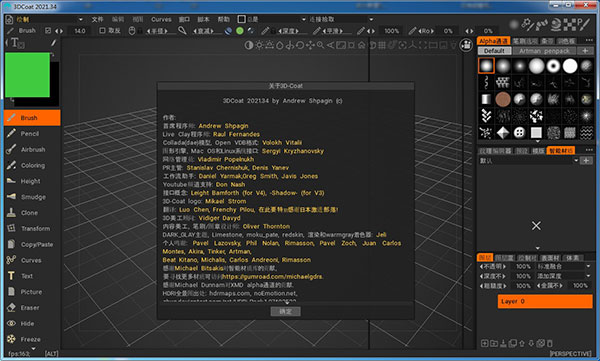Click the green primary color swatch
Image resolution: width=600 pixels, height=361 pixels.
27,75
